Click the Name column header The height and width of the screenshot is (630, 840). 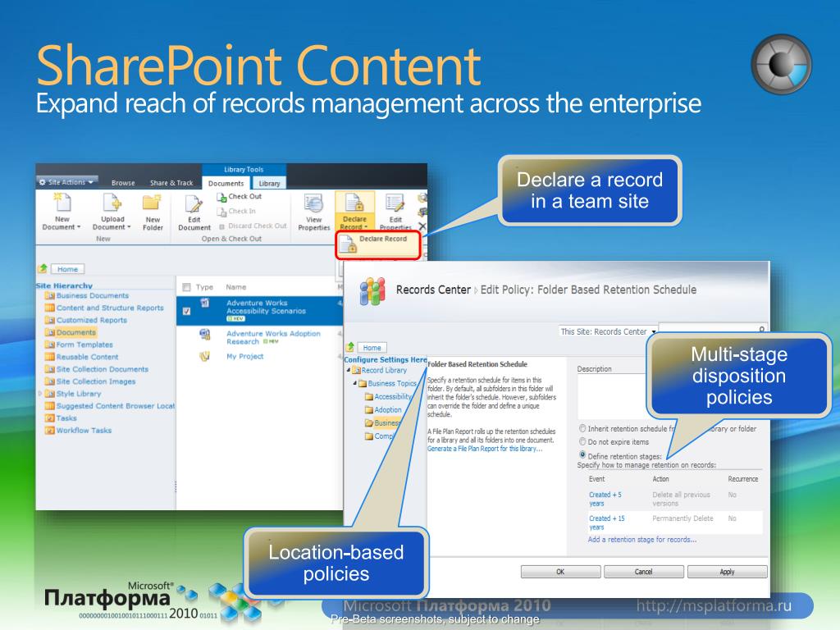coord(235,288)
